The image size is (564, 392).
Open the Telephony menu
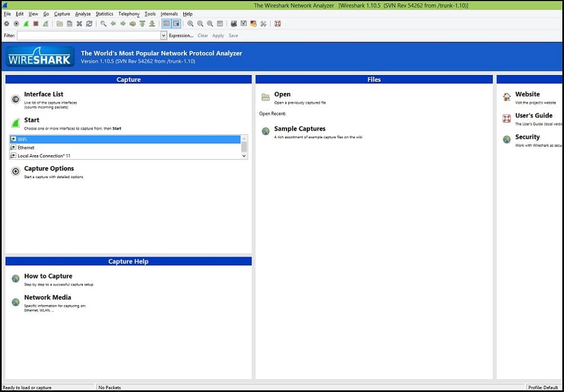[129, 14]
